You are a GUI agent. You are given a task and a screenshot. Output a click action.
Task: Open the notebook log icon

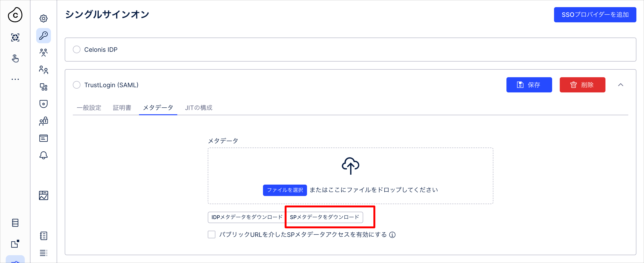[44, 236]
